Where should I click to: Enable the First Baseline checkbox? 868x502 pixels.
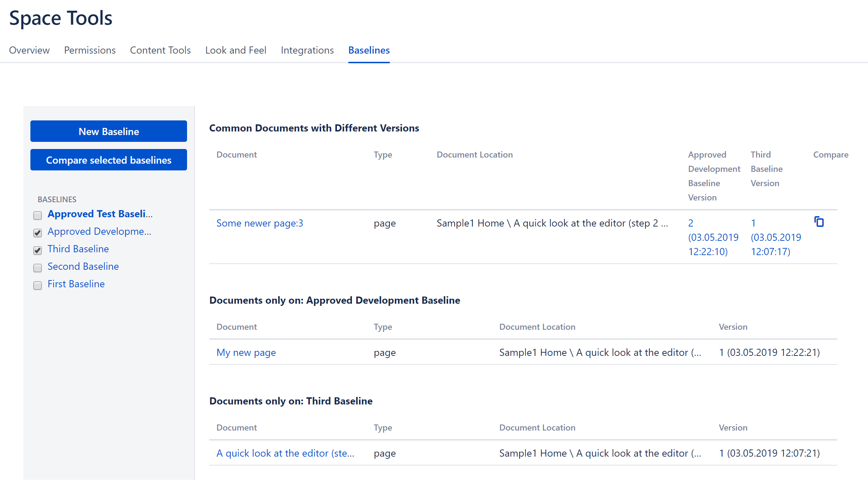click(x=37, y=285)
